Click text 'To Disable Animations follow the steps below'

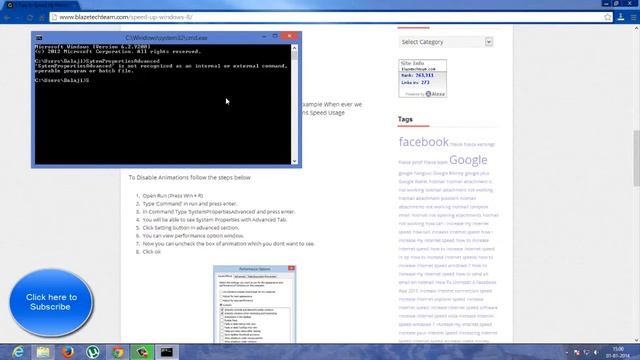pos(189,178)
